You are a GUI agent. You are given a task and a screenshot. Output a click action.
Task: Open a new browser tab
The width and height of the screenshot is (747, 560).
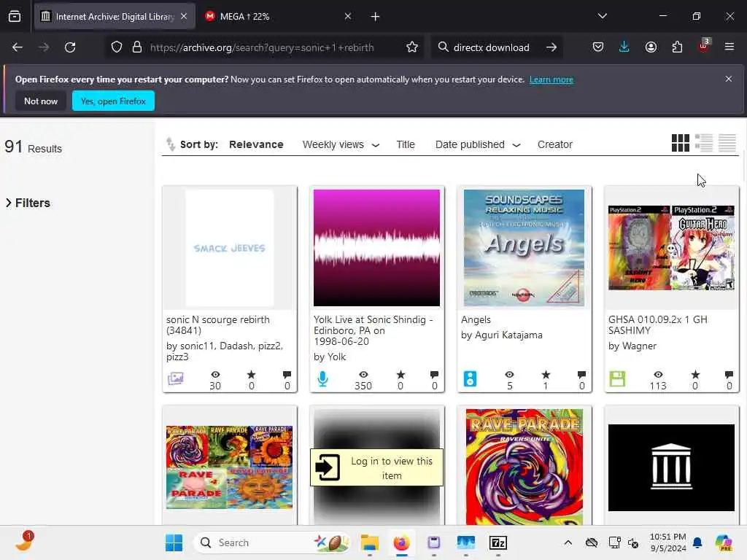tap(376, 17)
